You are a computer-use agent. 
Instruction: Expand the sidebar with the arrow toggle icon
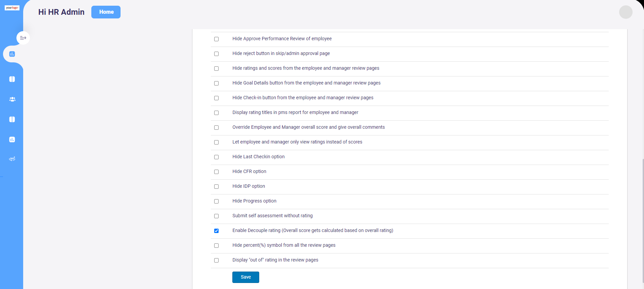23,38
